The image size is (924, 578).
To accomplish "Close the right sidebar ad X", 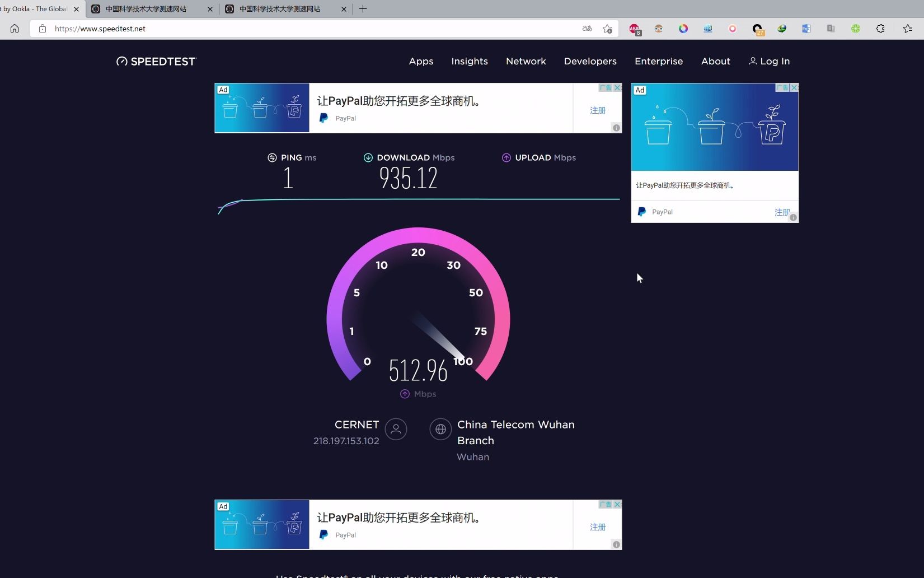I will pyautogui.click(x=794, y=87).
